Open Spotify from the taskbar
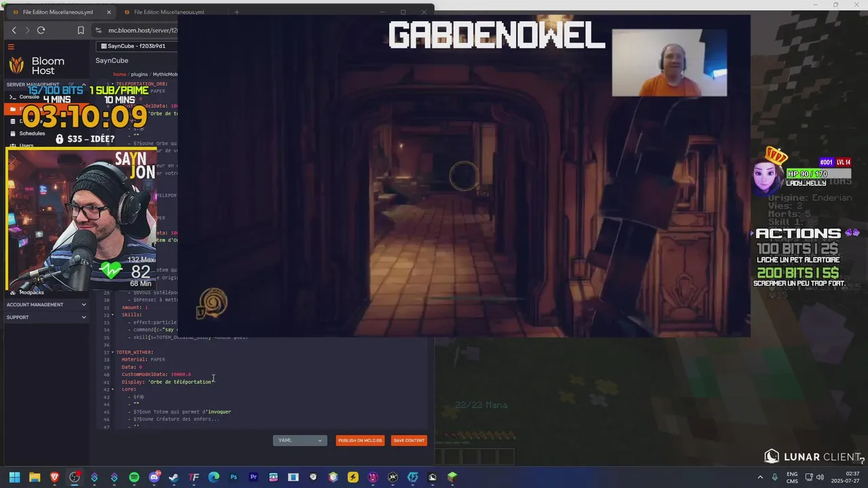 pos(134,477)
